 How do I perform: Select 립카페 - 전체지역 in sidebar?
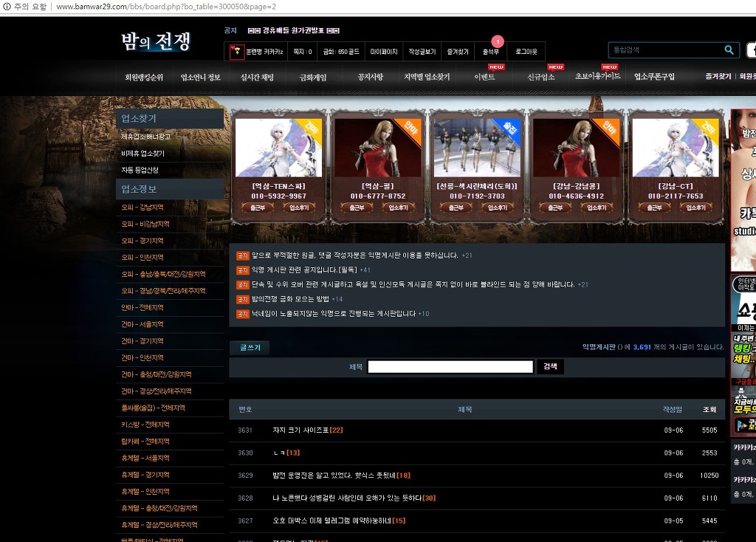click(x=145, y=442)
